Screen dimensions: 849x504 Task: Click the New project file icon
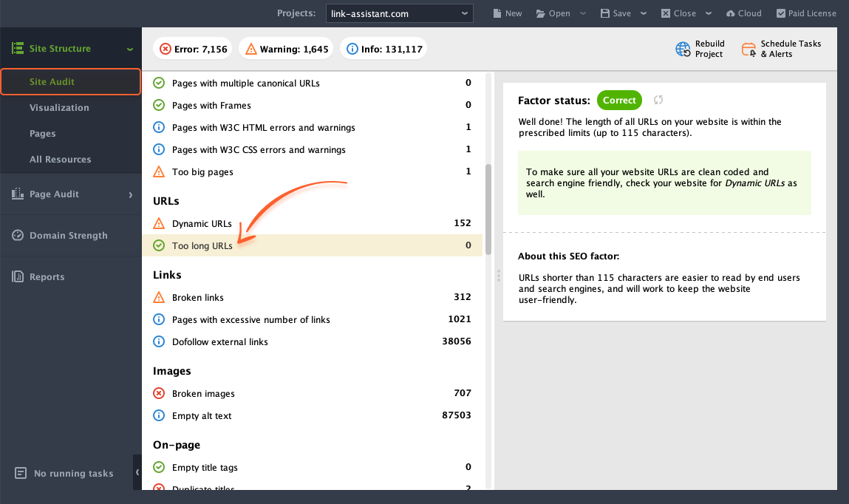click(497, 13)
